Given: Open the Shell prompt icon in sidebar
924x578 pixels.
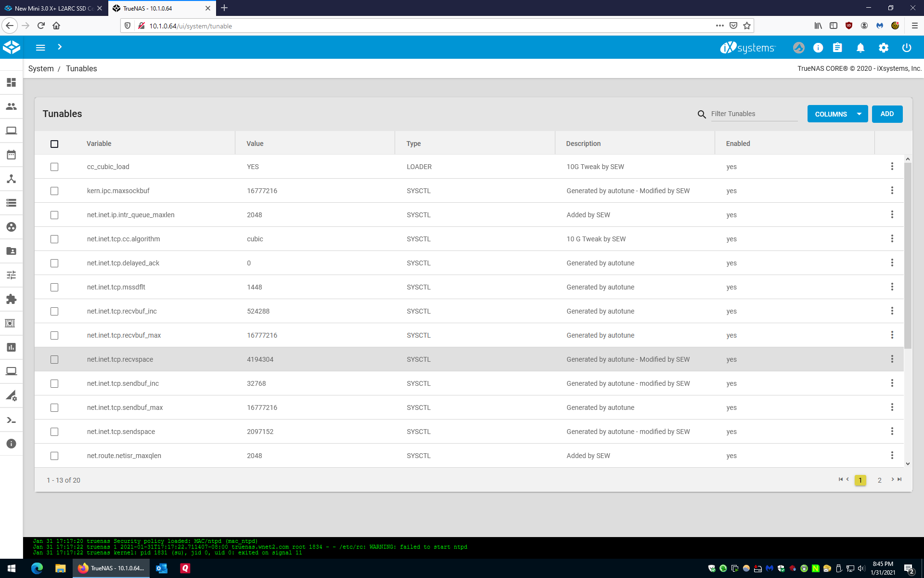Looking at the screenshot, I should coord(11,420).
